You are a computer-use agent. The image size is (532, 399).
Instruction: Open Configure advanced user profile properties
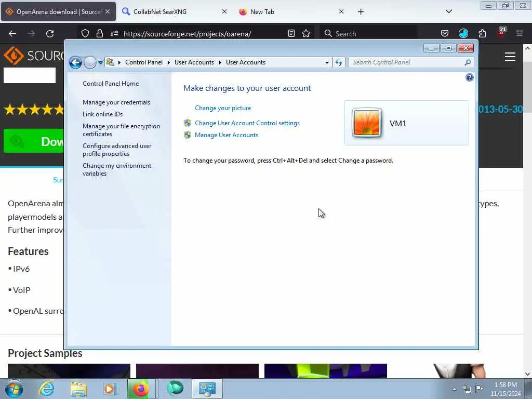[117, 150]
